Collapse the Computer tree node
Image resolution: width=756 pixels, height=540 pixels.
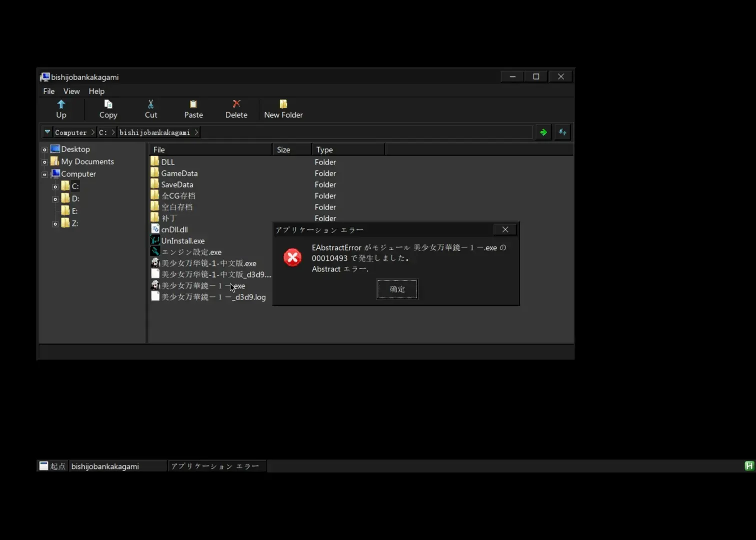[x=44, y=174]
